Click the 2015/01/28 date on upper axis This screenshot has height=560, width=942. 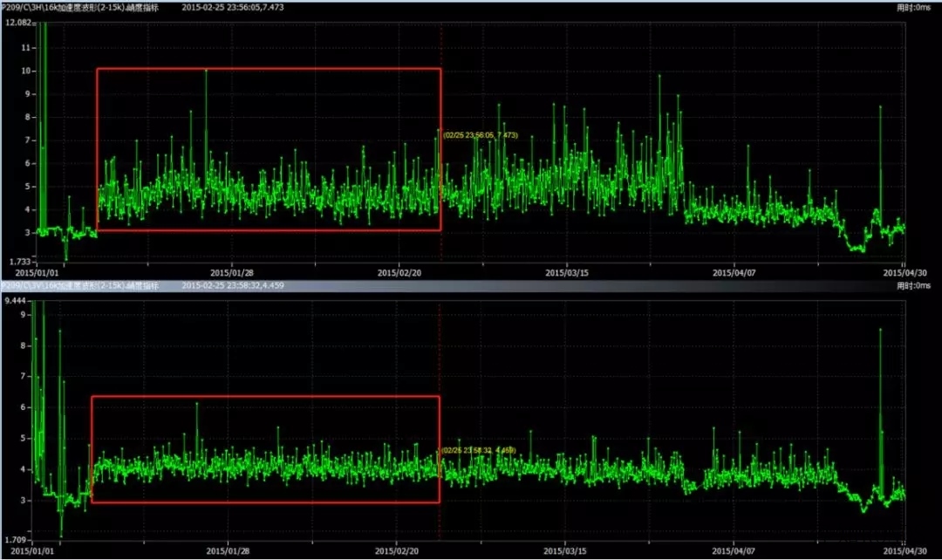(232, 272)
